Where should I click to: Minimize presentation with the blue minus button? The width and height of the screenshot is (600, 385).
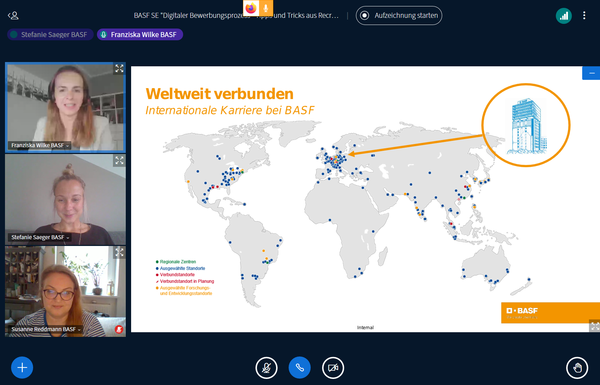click(591, 73)
